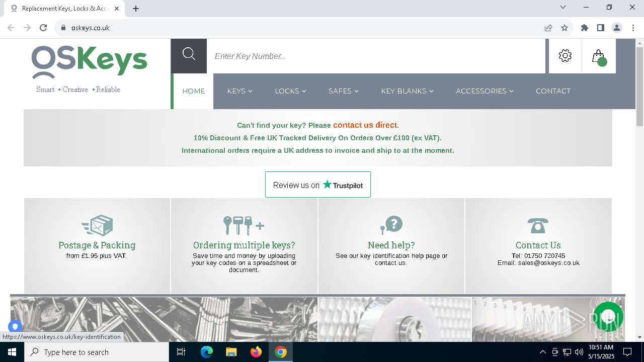Click the Windows taskbar search box
The width and height of the screenshot is (644, 362).
point(97,352)
